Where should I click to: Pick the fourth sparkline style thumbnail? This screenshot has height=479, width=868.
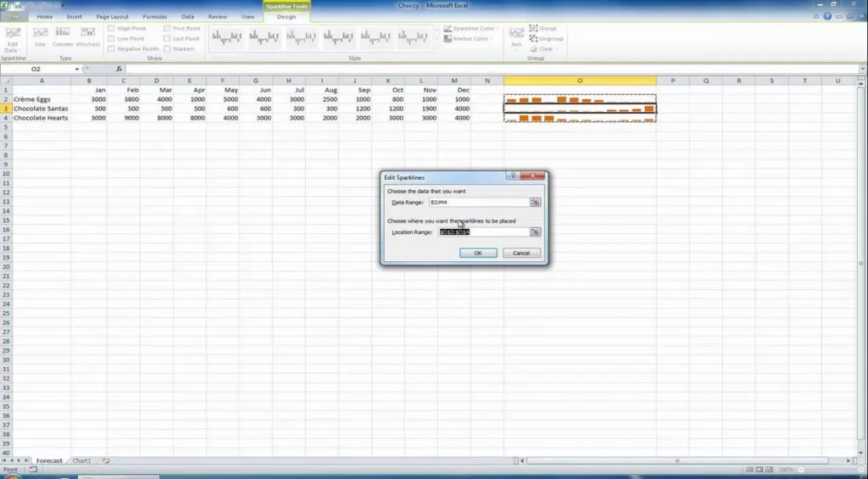338,37
